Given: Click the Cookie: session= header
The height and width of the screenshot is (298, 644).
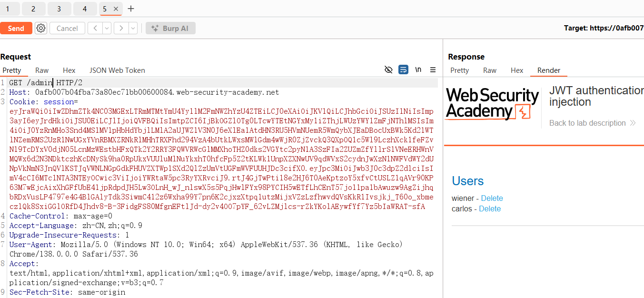Looking at the screenshot, I should point(43,102).
